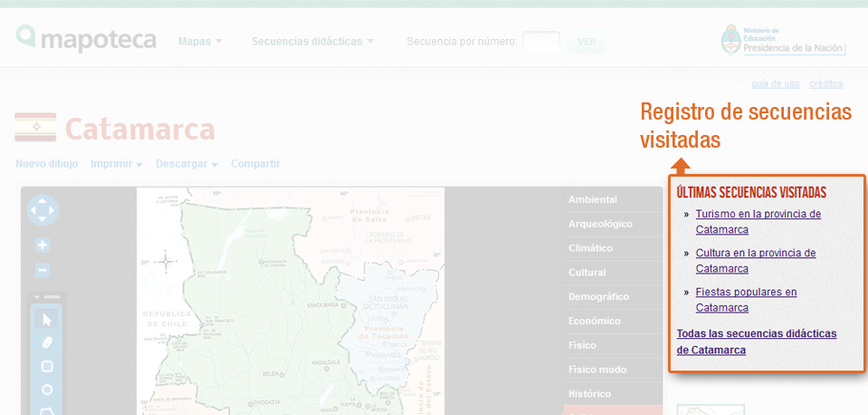Screen dimensions: 868x415
Task: Select the eraser tool
Action: (47, 343)
